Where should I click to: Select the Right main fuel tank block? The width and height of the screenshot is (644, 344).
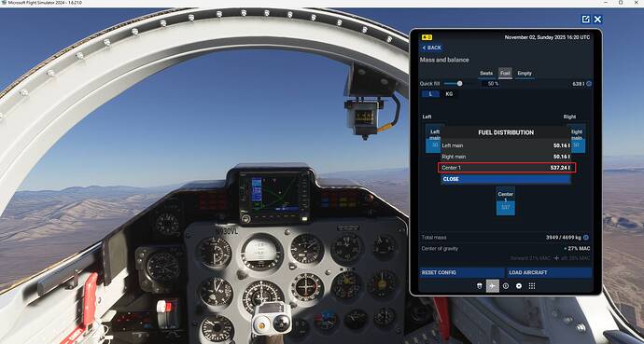578,139
